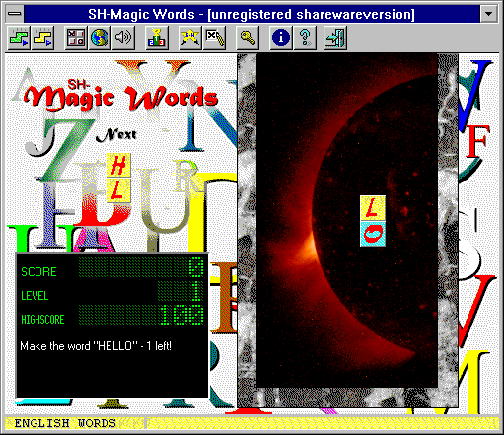Open the window system menu box

14,14
